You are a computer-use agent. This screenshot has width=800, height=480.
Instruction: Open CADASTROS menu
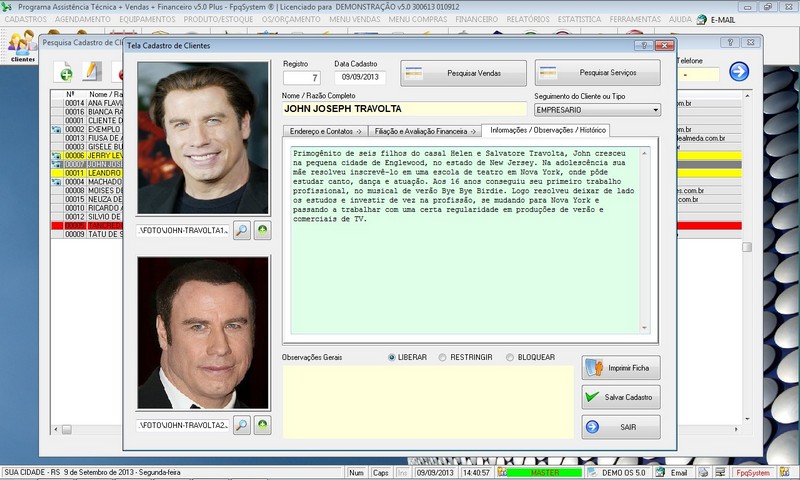(x=26, y=19)
